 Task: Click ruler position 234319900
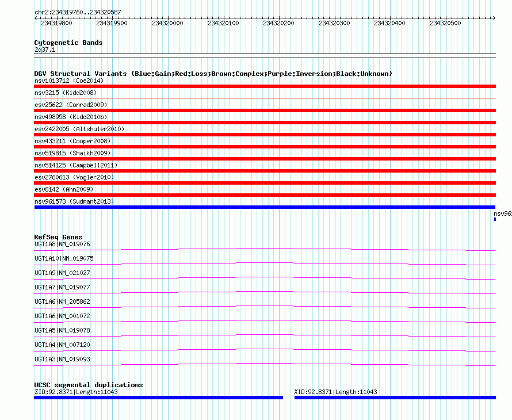point(112,23)
